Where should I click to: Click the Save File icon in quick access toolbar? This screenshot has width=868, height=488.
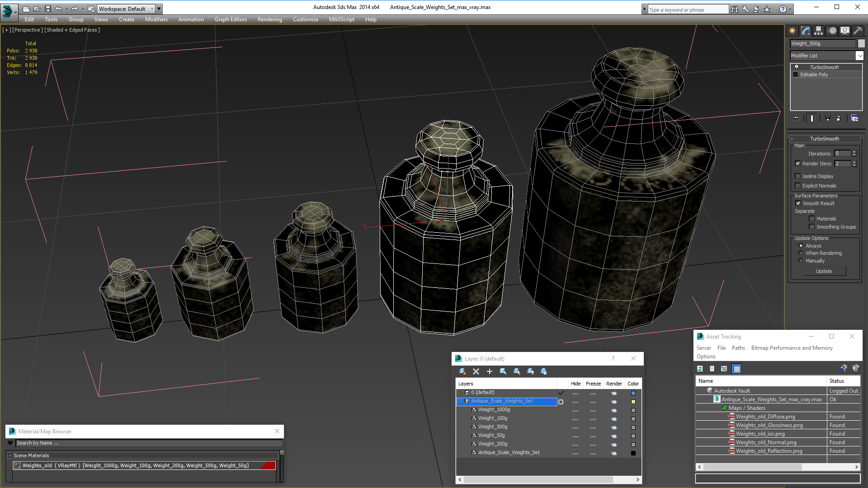click(x=48, y=9)
